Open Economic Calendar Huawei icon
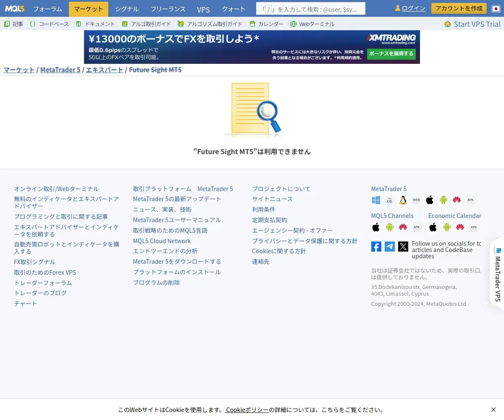 click(460, 227)
